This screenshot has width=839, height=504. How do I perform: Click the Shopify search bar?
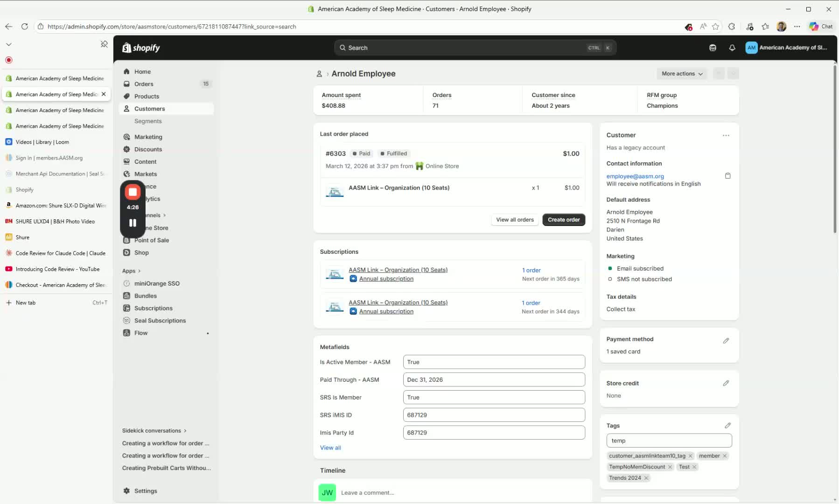[x=475, y=48]
